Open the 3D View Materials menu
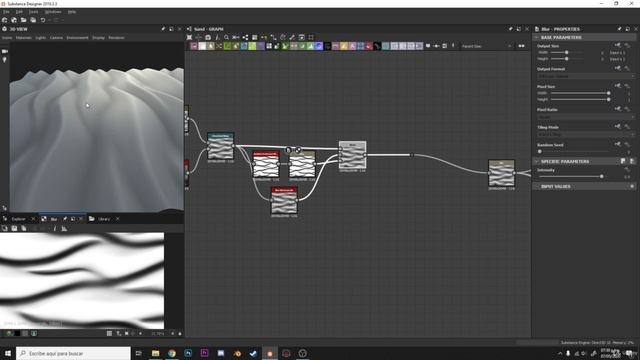Screen dimensions: 640x360 click(24, 38)
